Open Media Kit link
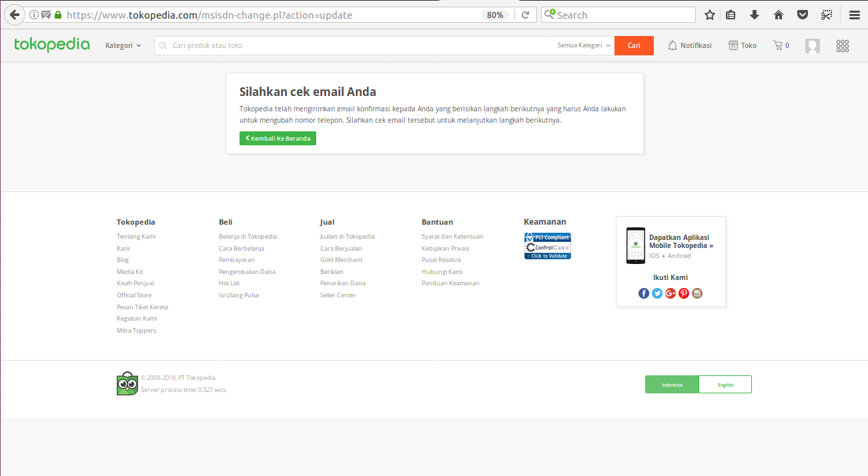Image resolution: width=868 pixels, height=476 pixels. [x=130, y=272]
